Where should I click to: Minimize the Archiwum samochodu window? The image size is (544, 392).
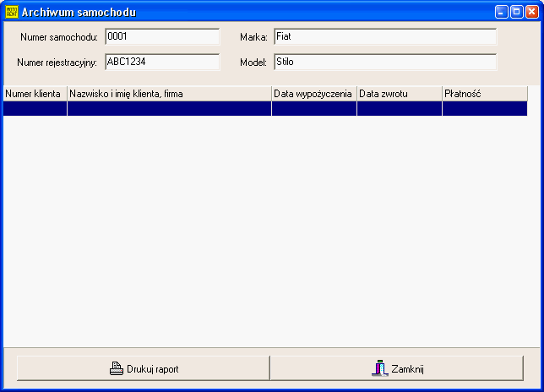(502, 13)
